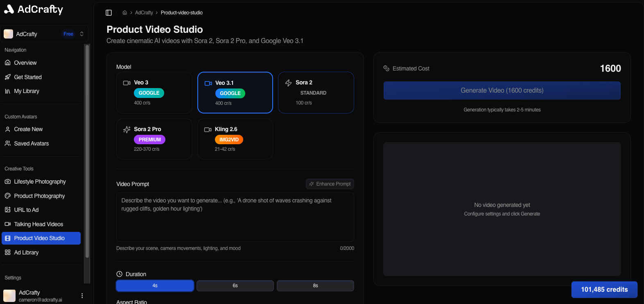Toggle the sidebar panel icon
The height and width of the screenshot is (304, 644).
tap(109, 13)
